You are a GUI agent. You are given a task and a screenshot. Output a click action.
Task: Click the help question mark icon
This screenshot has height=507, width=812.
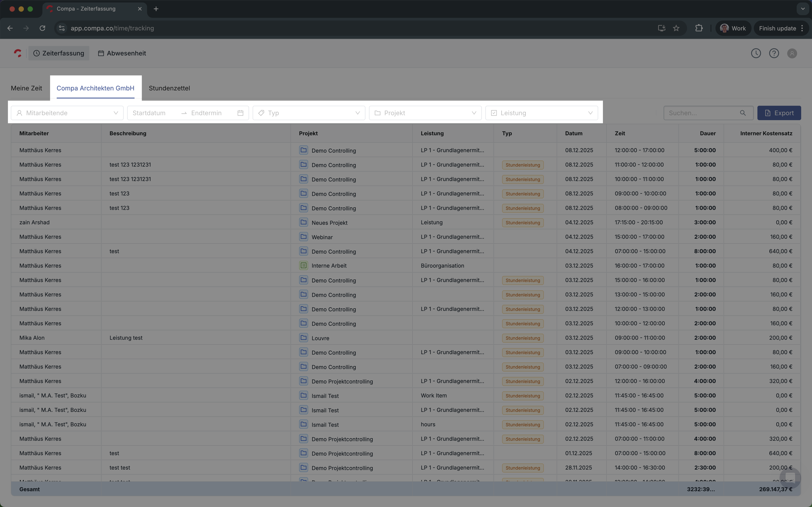774,53
